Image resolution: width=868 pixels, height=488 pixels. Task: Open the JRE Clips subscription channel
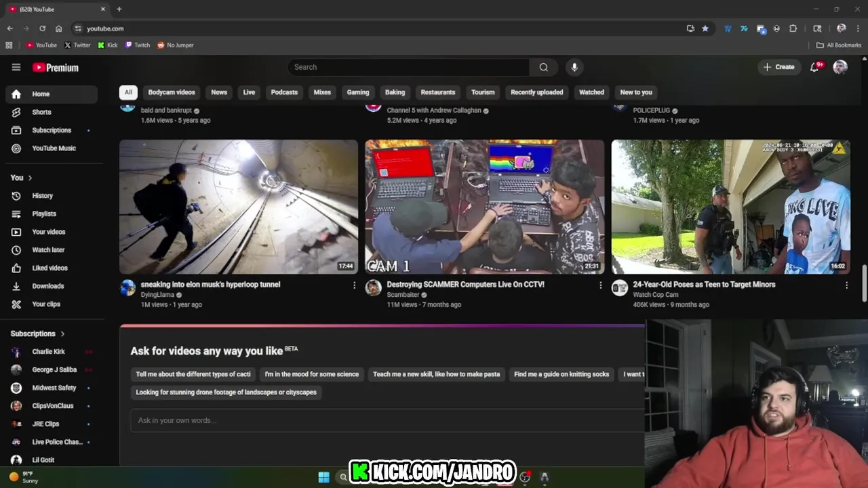pyautogui.click(x=52, y=424)
